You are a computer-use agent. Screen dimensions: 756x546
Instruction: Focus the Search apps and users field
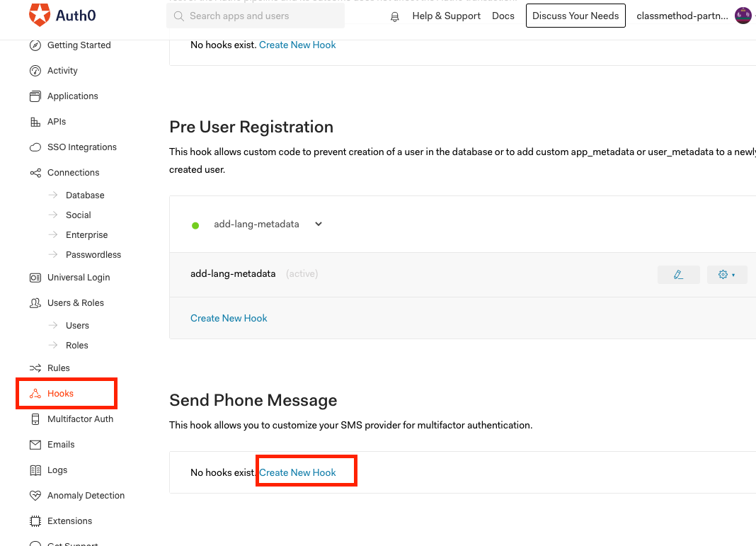click(x=256, y=16)
